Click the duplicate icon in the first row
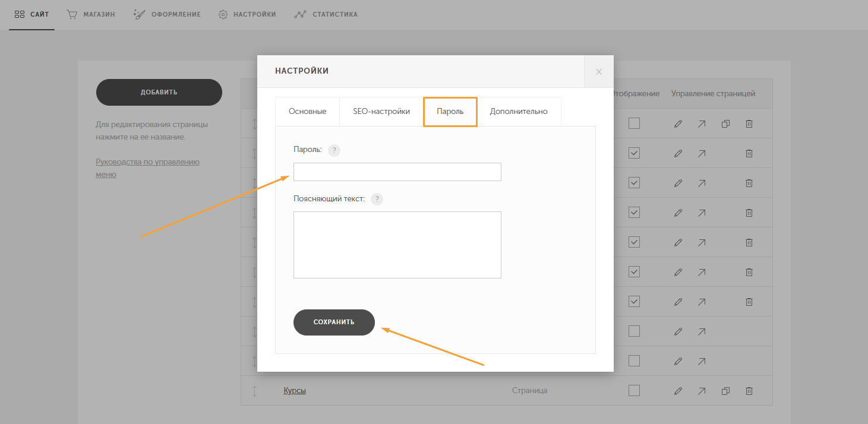The height and width of the screenshot is (424, 868). 725,124
